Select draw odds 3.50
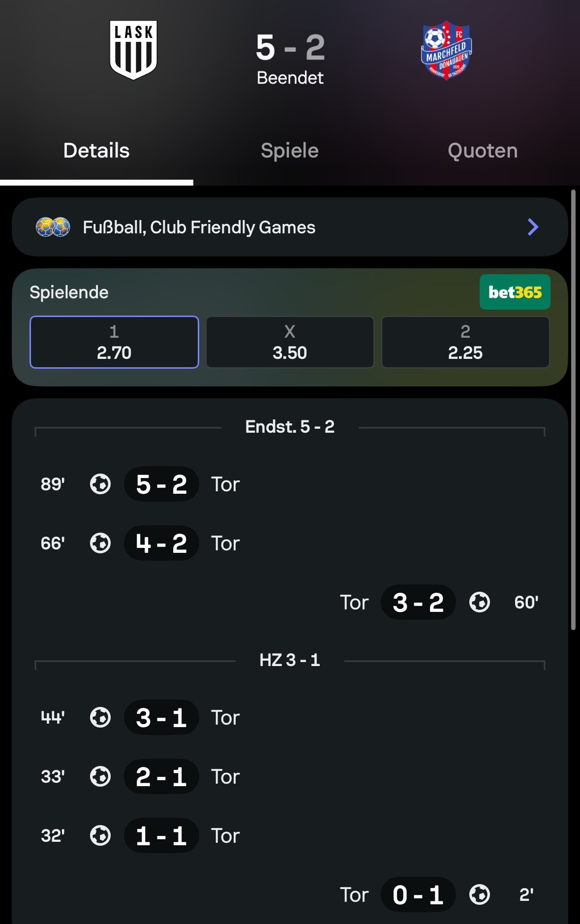Viewport: 580px width, 924px height. click(290, 342)
